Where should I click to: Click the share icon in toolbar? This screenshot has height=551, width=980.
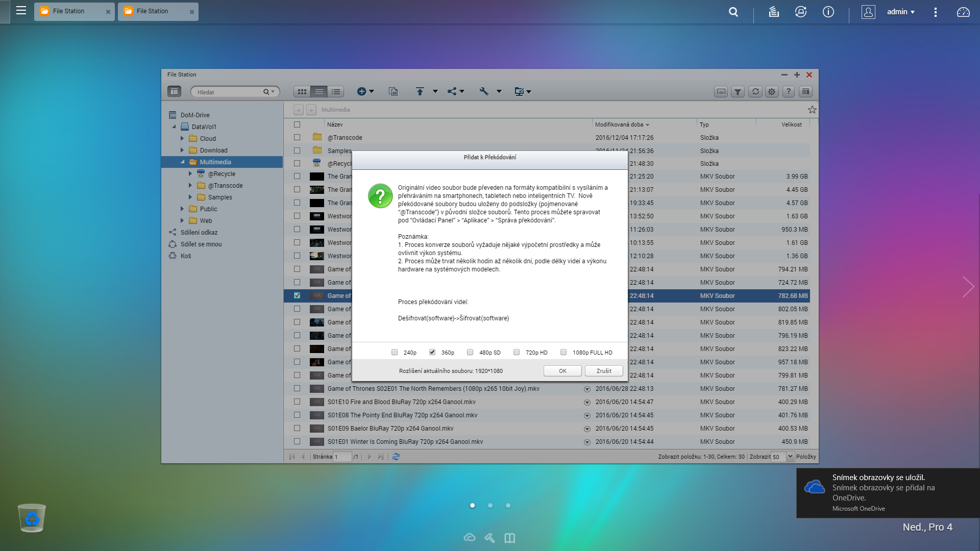tap(452, 91)
